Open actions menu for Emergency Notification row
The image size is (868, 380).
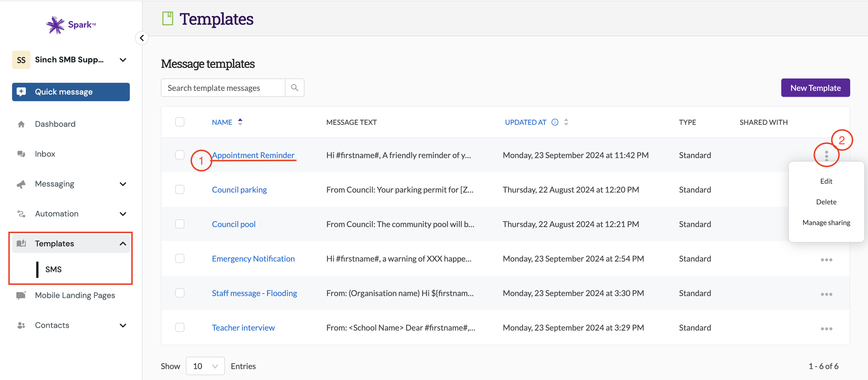[826, 259]
